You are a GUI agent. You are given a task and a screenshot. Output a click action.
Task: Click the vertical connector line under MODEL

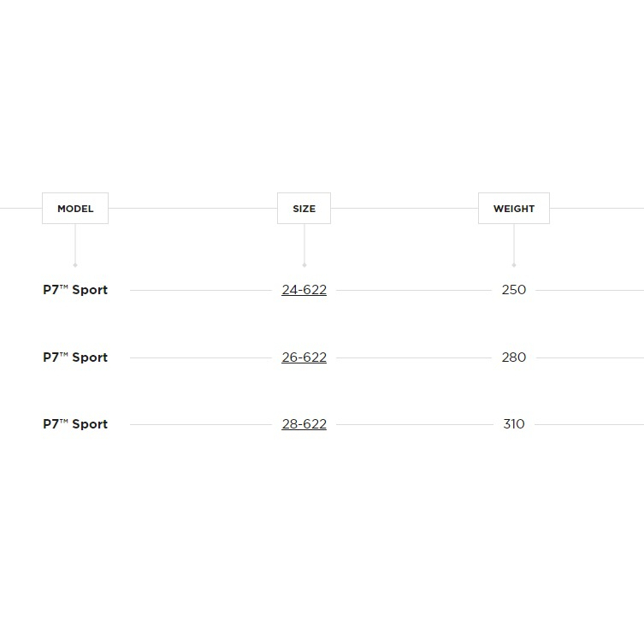click(75, 244)
